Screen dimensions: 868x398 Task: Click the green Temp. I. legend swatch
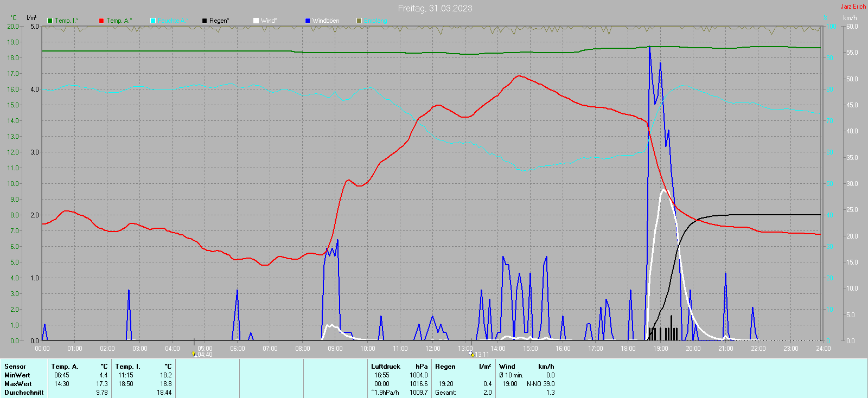[50, 21]
